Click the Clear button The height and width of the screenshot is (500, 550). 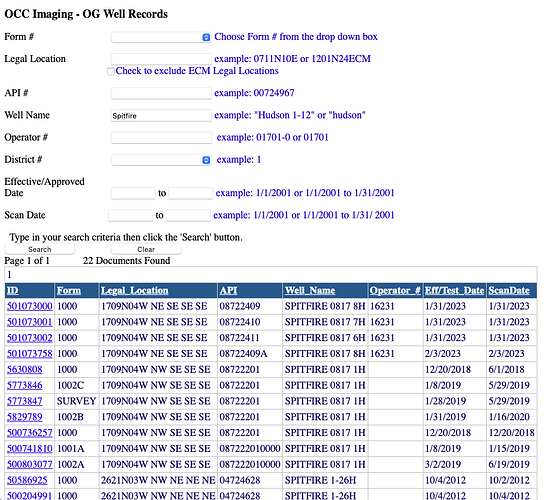pos(146,249)
